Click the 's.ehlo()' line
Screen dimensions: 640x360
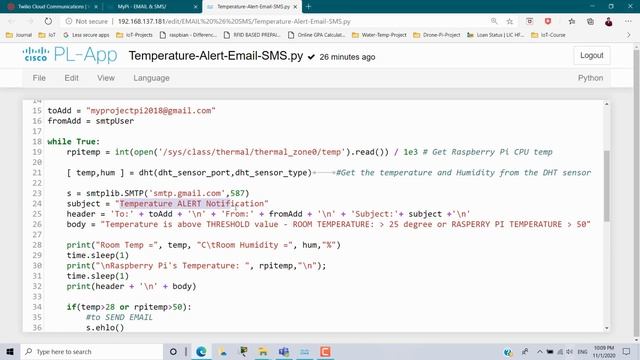click(105, 327)
